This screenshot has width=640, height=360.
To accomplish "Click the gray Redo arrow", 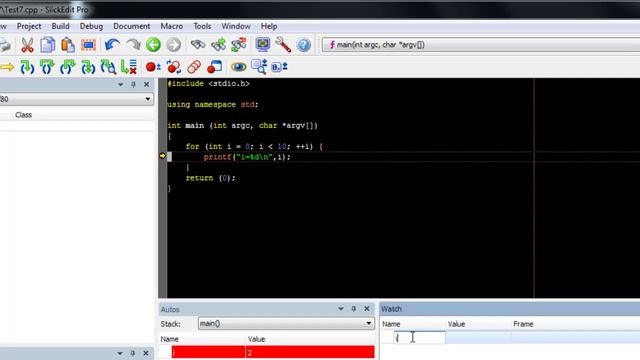I will point(133,44).
